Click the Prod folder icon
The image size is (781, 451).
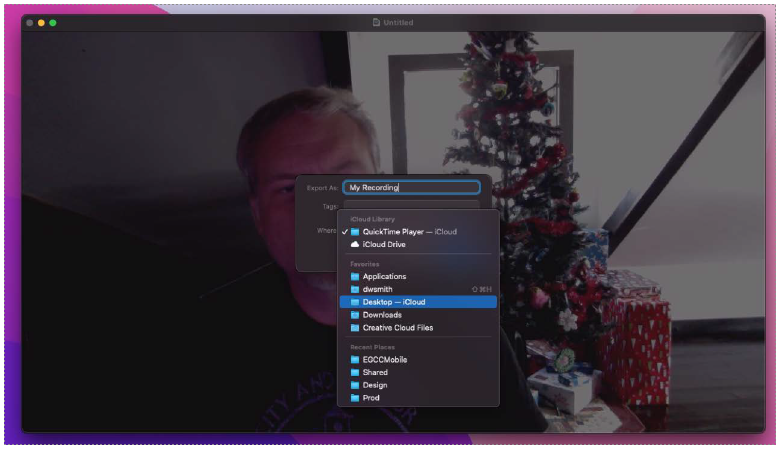354,398
